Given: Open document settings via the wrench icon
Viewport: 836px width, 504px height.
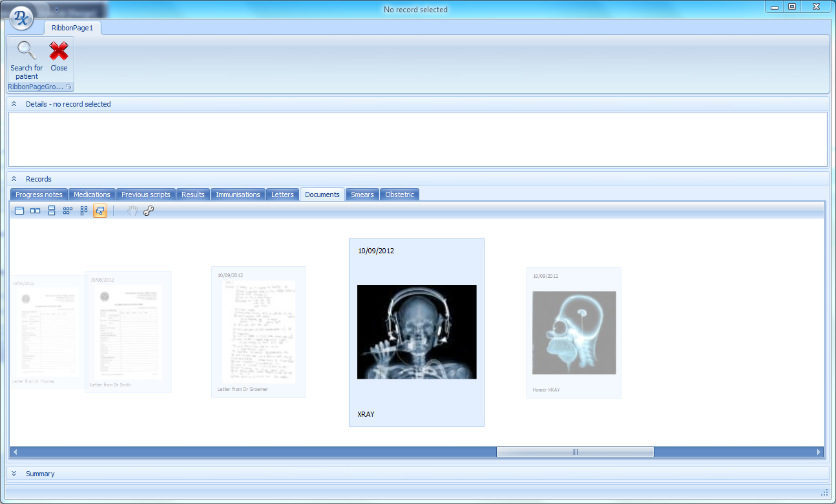Looking at the screenshot, I should point(149,210).
